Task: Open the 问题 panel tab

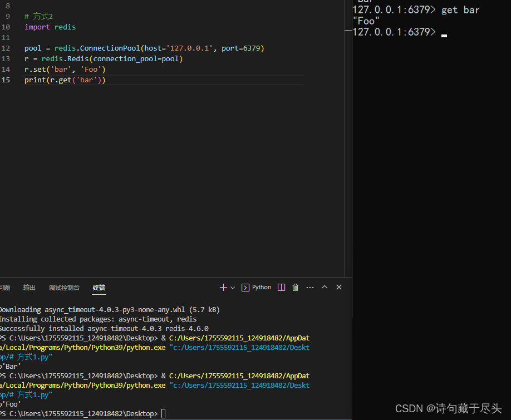Action: [x=5, y=288]
